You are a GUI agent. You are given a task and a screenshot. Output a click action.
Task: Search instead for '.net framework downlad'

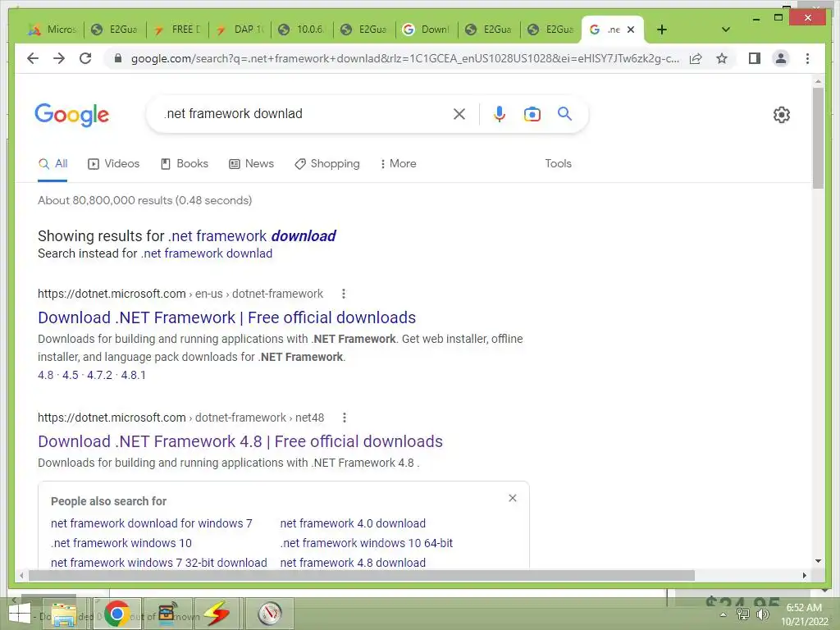point(207,253)
